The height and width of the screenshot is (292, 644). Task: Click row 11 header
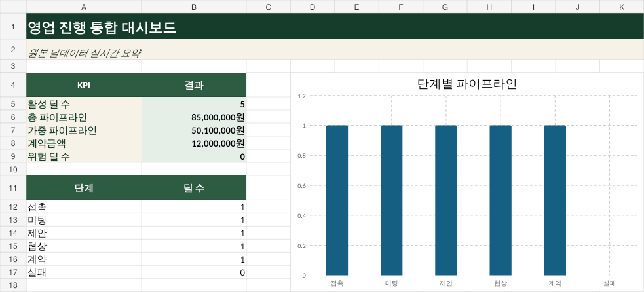pos(13,188)
